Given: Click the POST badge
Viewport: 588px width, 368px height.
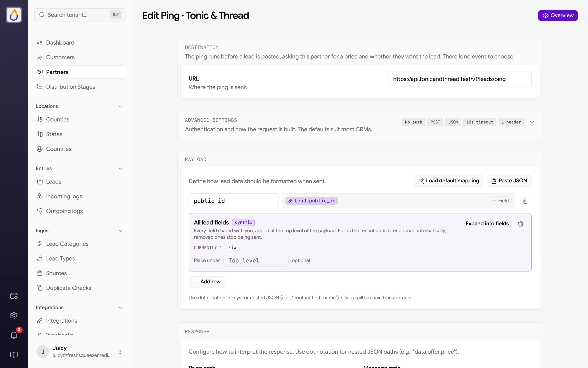Looking at the screenshot, I should pyautogui.click(x=435, y=122).
